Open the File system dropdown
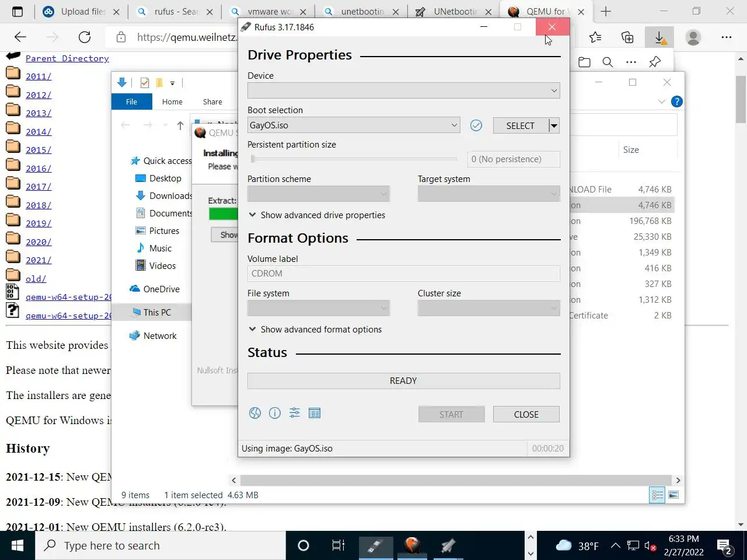The width and height of the screenshot is (747, 560). pos(319,308)
